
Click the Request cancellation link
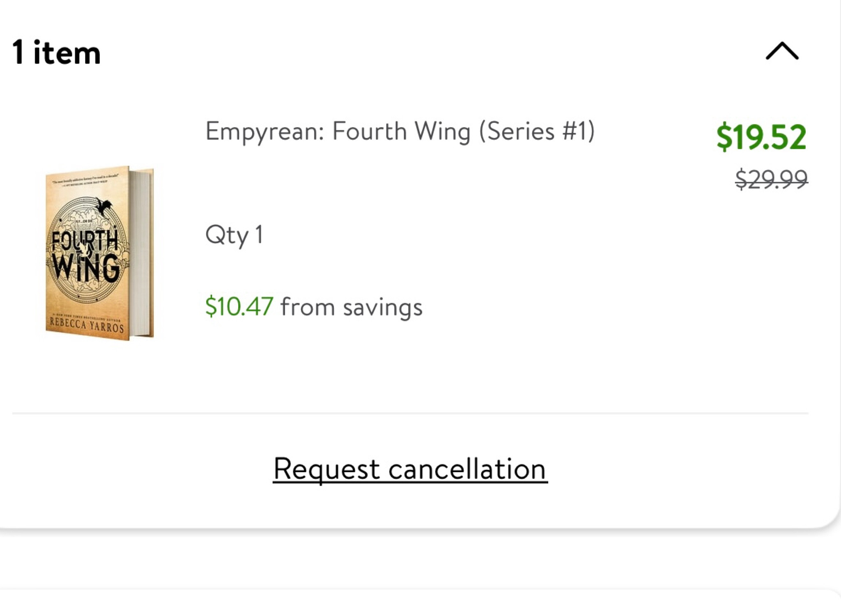410,469
